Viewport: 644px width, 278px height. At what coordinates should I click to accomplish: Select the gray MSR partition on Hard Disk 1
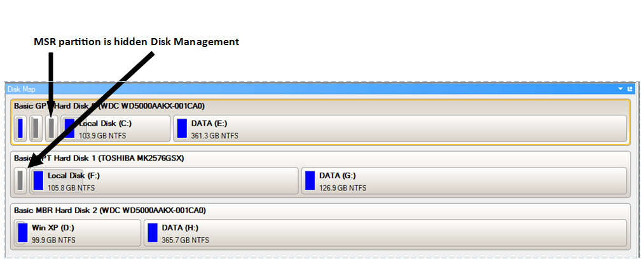click(20, 180)
